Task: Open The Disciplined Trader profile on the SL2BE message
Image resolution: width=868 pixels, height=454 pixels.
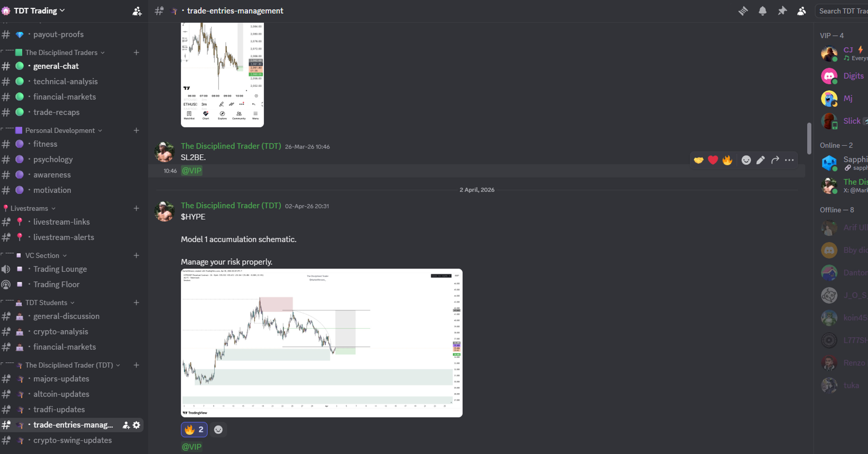Action: click(231, 146)
